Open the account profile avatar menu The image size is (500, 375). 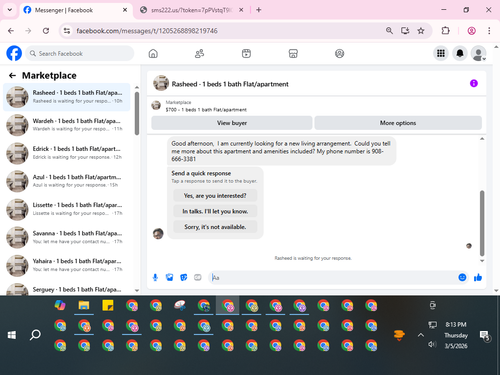click(478, 53)
